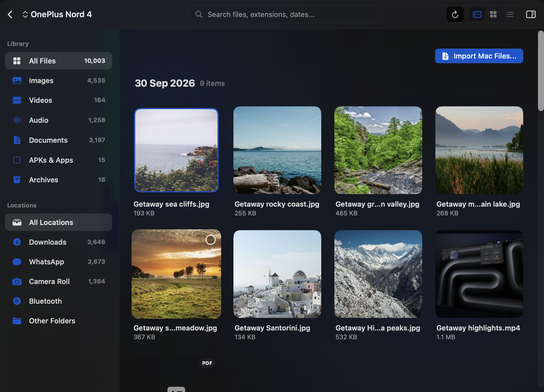Open the OnePlus Nord 4 device switcher
Image resolution: width=544 pixels, height=392 pixels.
[57, 14]
